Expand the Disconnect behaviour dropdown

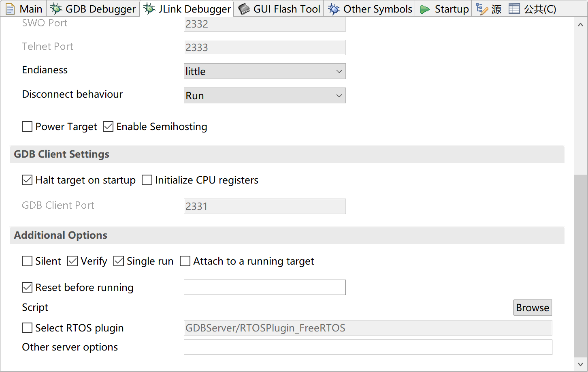coord(264,96)
